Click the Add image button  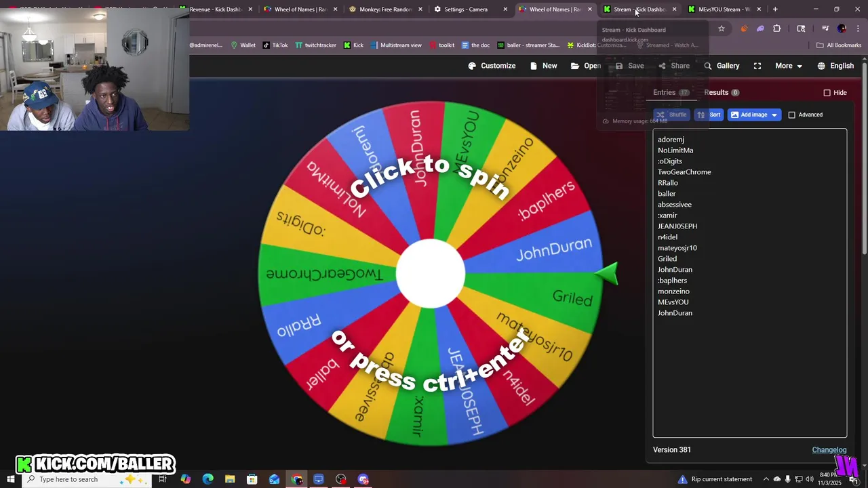748,115
